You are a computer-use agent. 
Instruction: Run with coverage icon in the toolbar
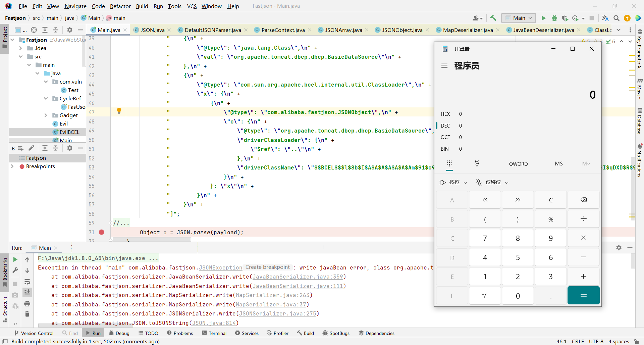pos(565,18)
